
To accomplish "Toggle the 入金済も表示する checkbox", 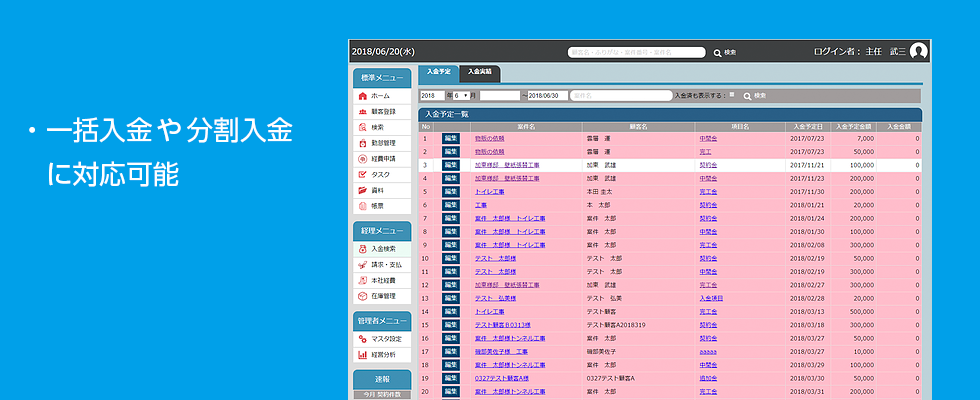I will (x=733, y=95).
